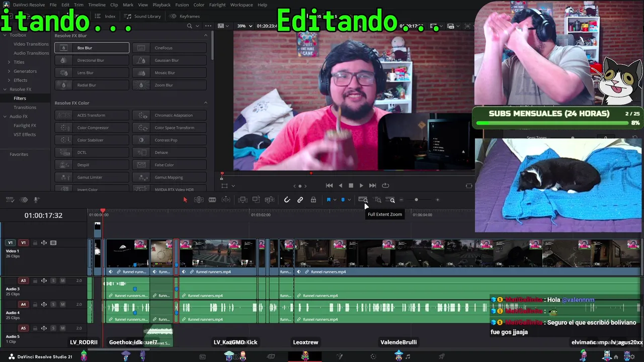Screen dimensions: 644x362
Task: Open the File menu
Action: 53,5
